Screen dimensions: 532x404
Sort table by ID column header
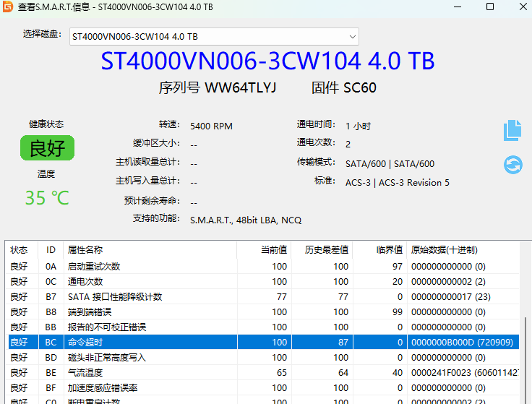click(51, 250)
